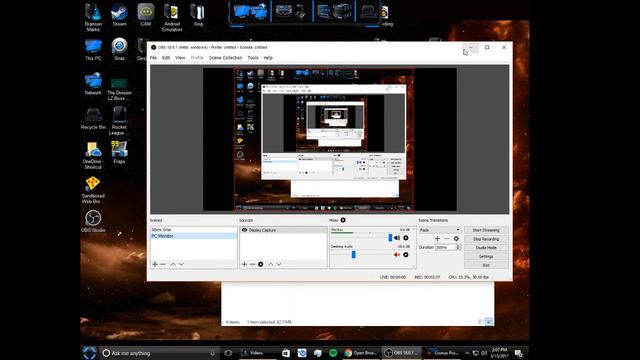Select the Xbox One scene
The height and width of the screenshot is (360, 640).
click(193, 230)
